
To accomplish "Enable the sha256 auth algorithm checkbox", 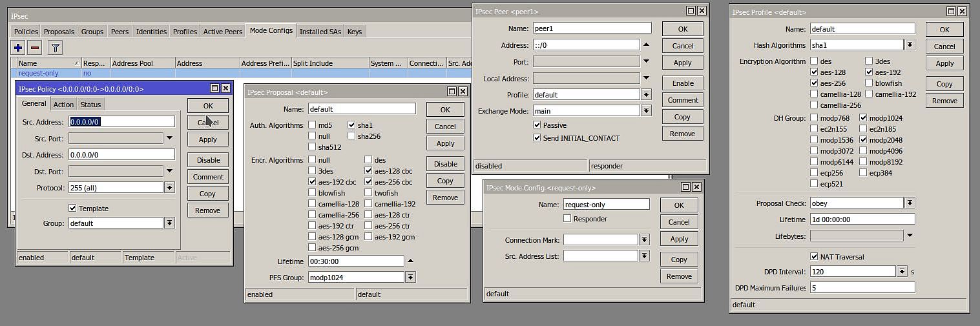I will [352, 136].
